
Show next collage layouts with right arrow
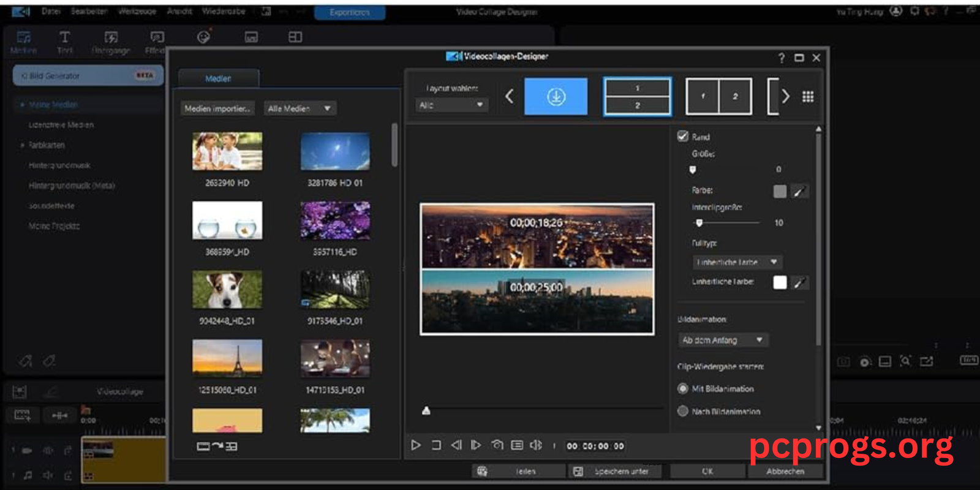(786, 96)
